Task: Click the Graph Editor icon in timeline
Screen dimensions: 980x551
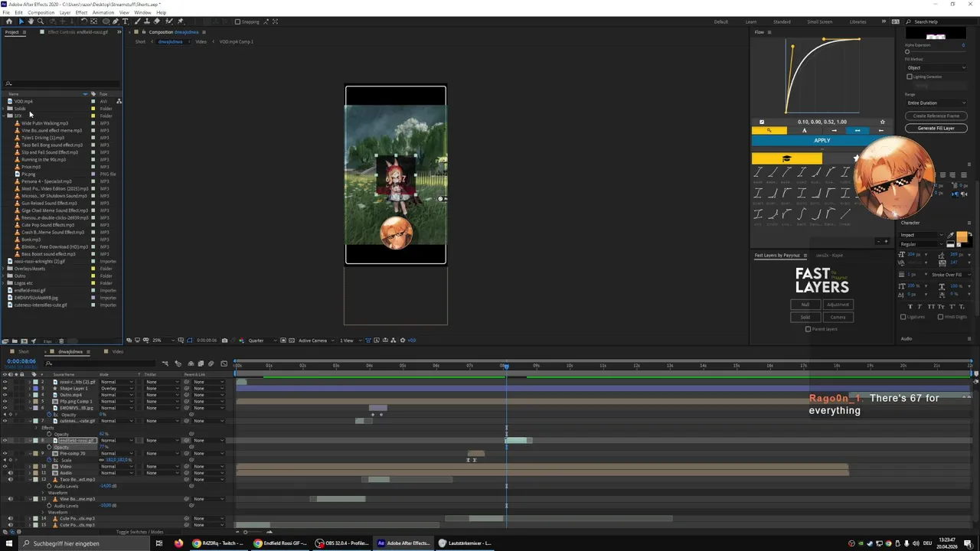Action: tap(224, 364)
